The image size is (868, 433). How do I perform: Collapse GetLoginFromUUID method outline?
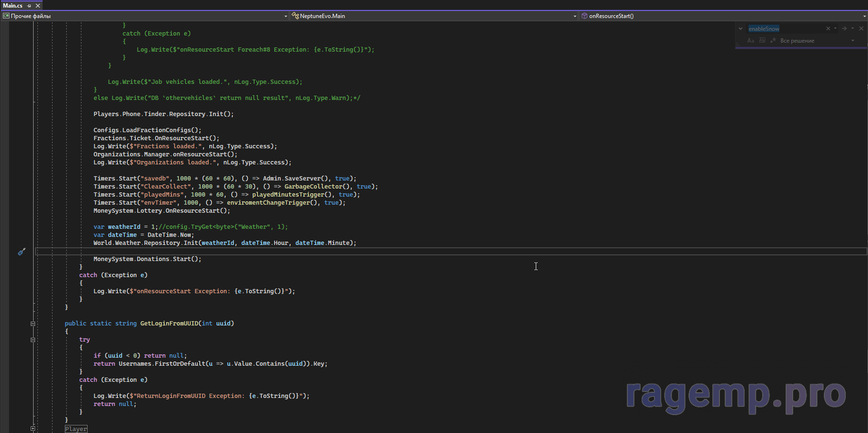(x=33, y=324)
